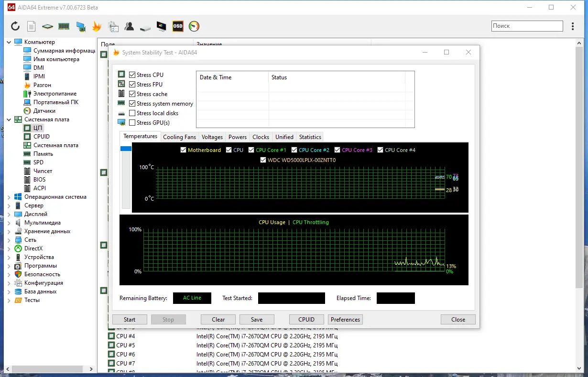Open the Preferences button
The image size is (588, 377).
tap(345, 320)
